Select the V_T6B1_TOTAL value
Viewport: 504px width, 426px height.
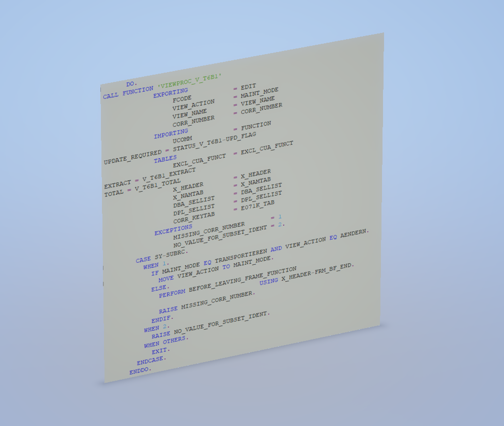pos(158,185)
